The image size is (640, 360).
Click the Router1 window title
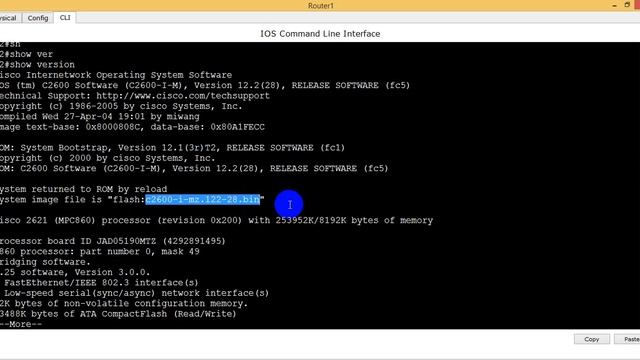(320, 6)
